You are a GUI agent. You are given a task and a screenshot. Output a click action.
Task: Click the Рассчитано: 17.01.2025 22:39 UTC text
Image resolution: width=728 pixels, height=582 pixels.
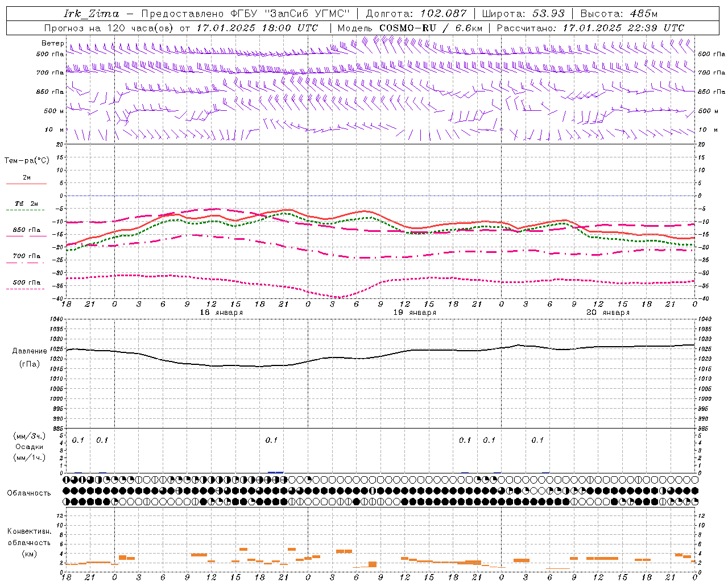click(590, 28)
